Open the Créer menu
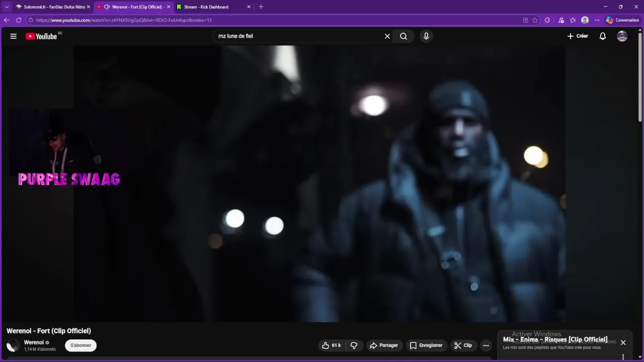 (578, 36)
